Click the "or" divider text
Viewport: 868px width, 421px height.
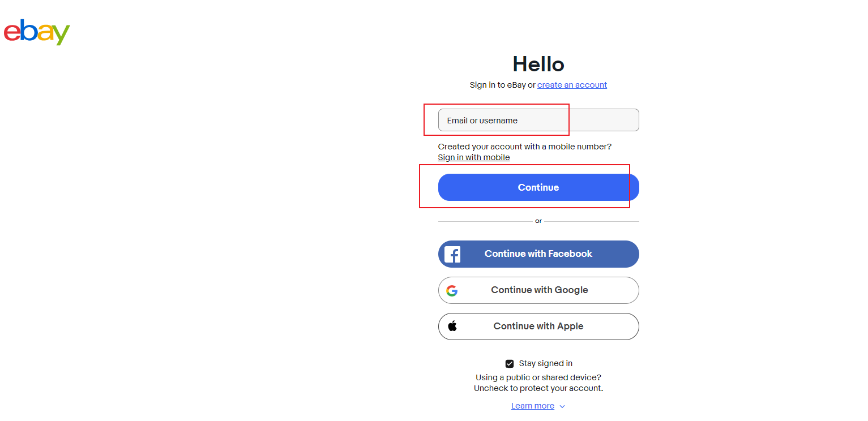pyautogui.click(x=538, y=221)
